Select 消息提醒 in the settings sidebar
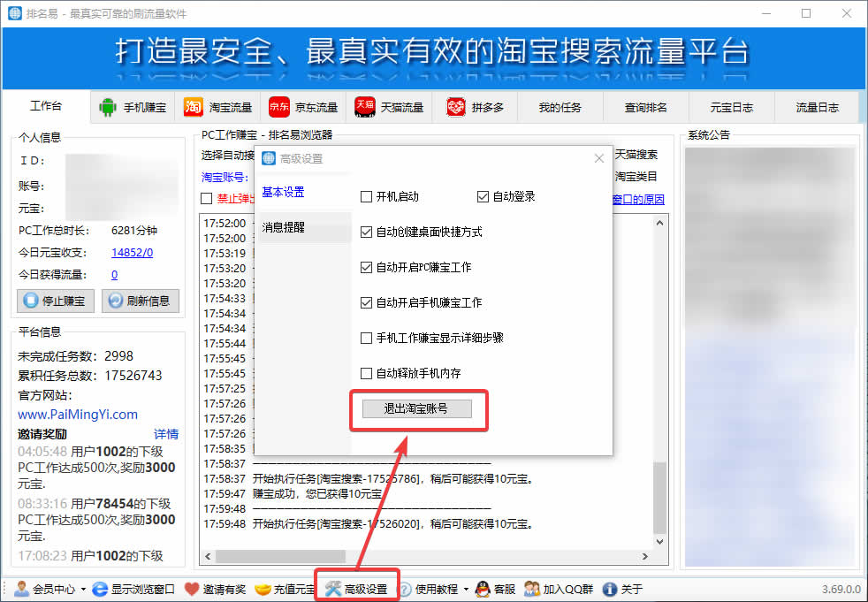Viewport: 868px width, 602px height. 304,227
